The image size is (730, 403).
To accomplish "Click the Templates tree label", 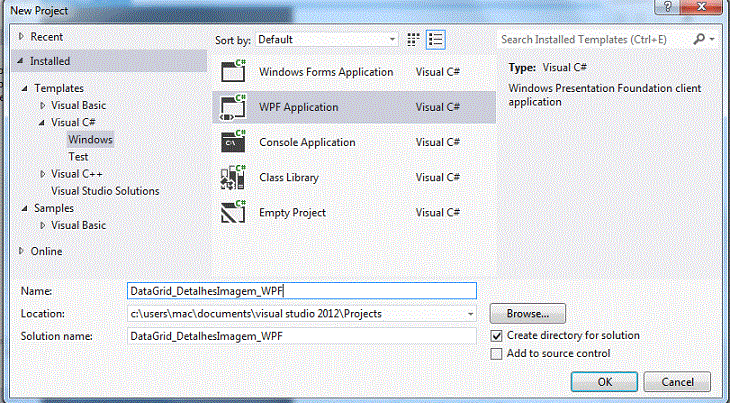I will [x=59, y=88].
